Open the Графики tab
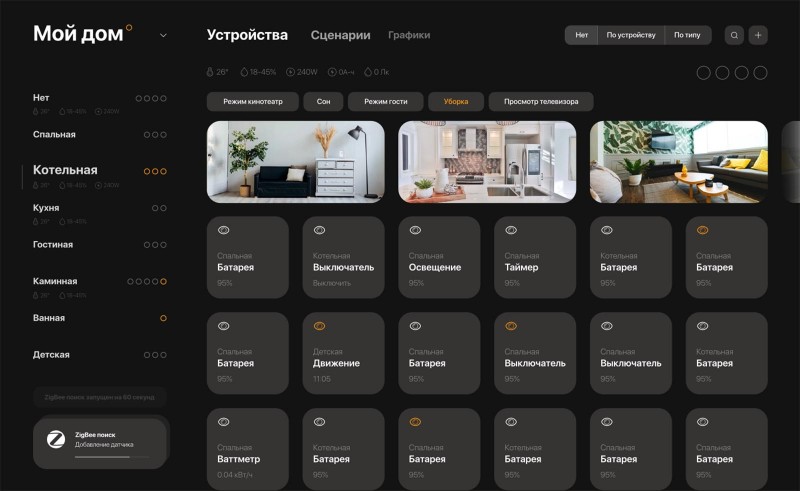This screenshot has width=800, height=491. (409, 35)
